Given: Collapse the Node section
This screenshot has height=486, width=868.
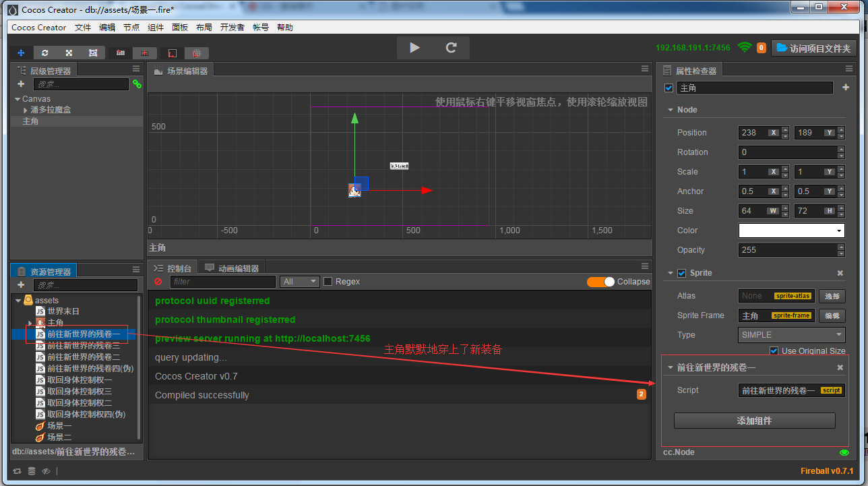Looking at the screenshot, I should coord(671,110).
